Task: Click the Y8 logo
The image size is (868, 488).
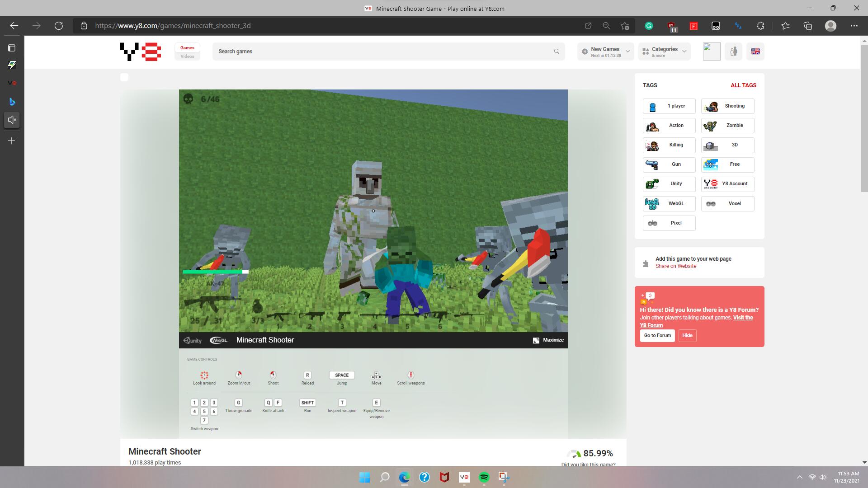Action: pyautogui.click(x=141, y=52)
